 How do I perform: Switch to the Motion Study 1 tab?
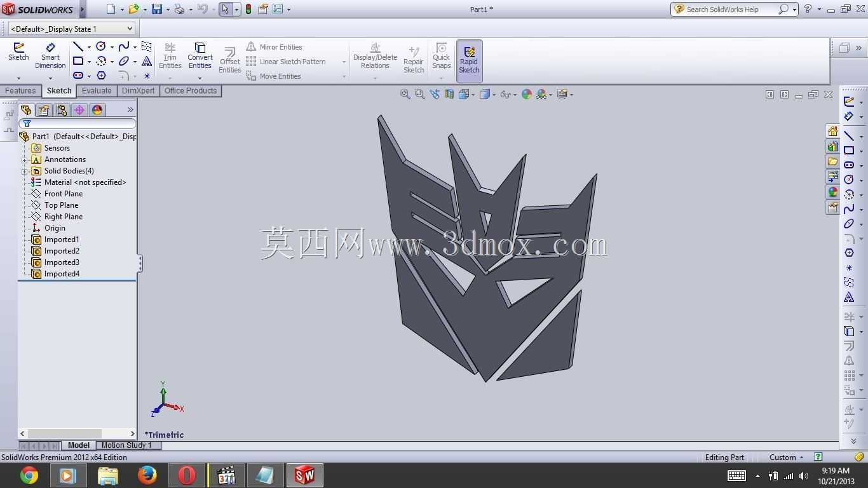click(126, 445)
